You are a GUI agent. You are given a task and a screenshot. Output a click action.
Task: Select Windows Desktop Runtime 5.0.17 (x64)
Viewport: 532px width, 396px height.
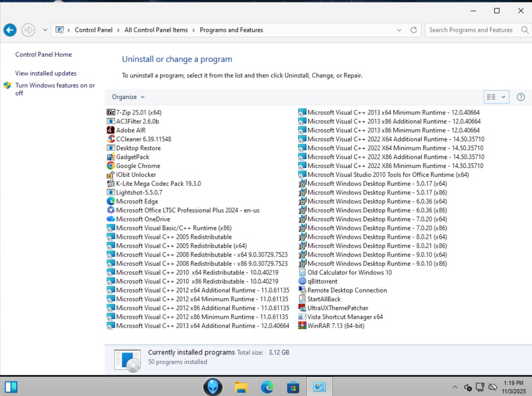pyautogui.click(x=372, y=183)
